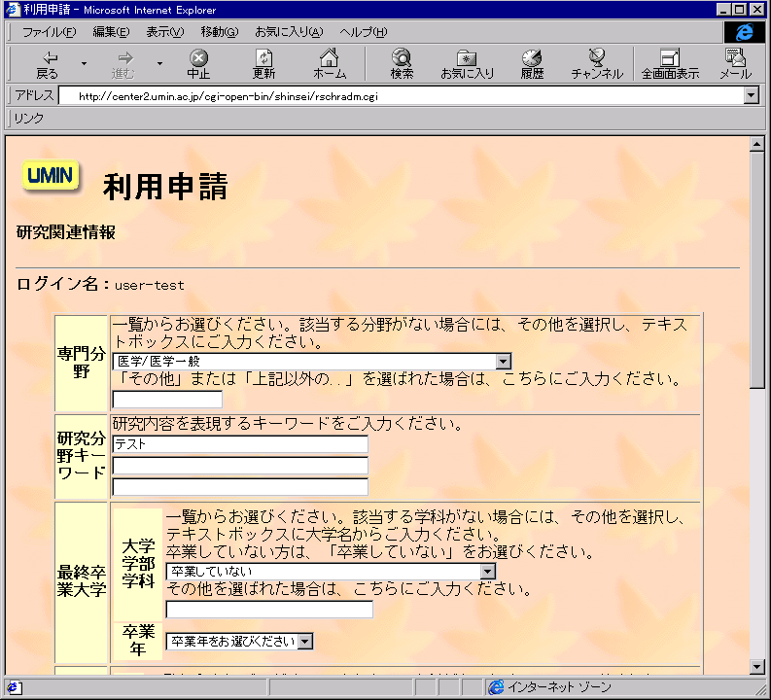This screenshot has width=771, height=700.
Task: Click the UMIN logo
Action: pyautogui.click(x=51, y=176)
